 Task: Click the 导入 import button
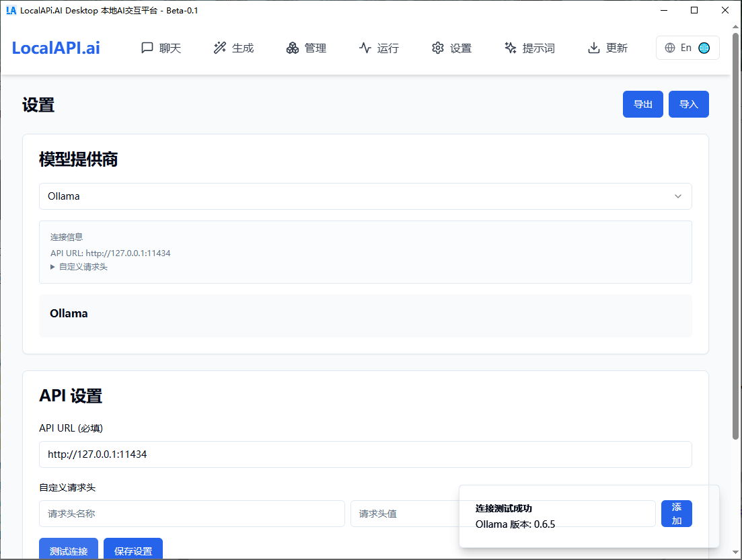689,104
